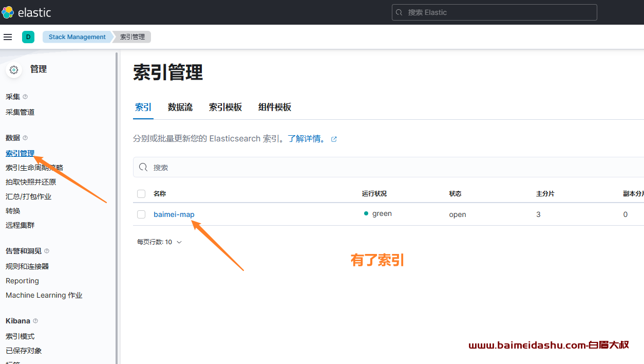Open 远程集群 in the sidebar
Screen dimensions: 644x364
(x=20, y=225)
